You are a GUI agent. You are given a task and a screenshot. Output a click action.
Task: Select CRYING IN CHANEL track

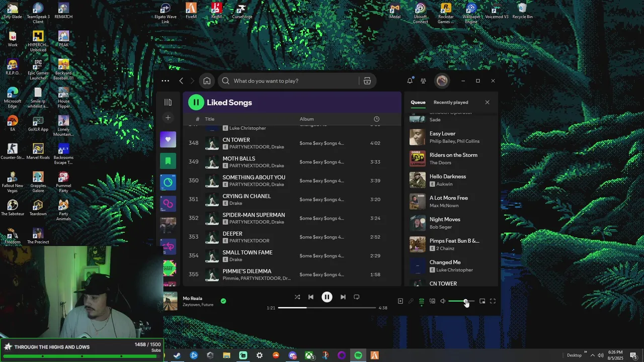pos(292,200)
